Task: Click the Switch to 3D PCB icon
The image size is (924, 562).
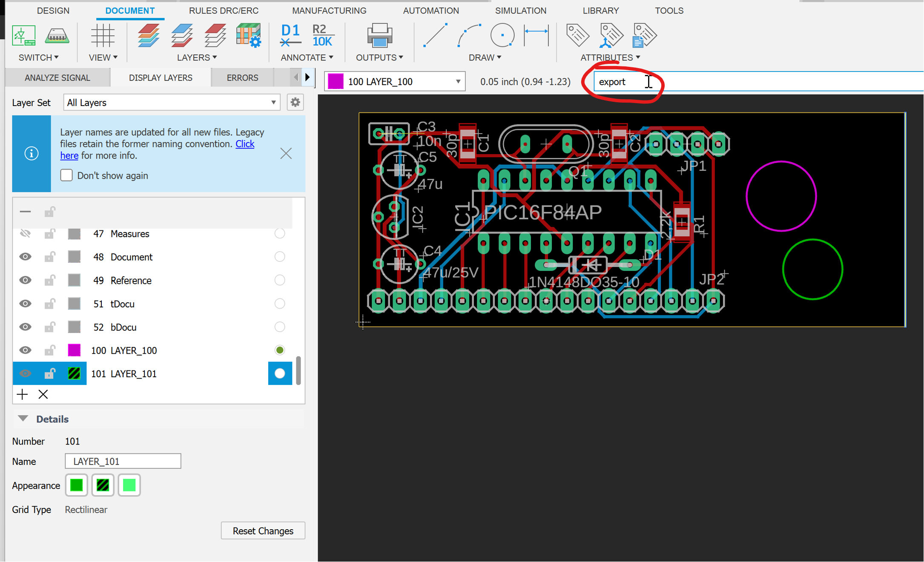Action: point(57,35)
